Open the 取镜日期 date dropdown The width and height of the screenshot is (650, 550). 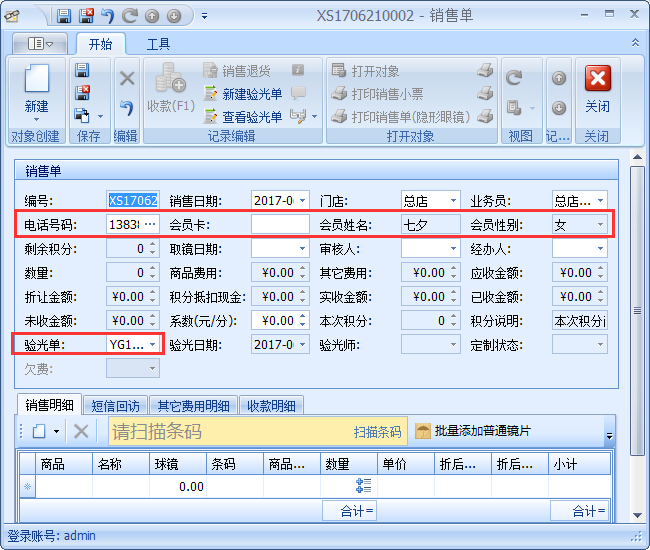[303, 248]
